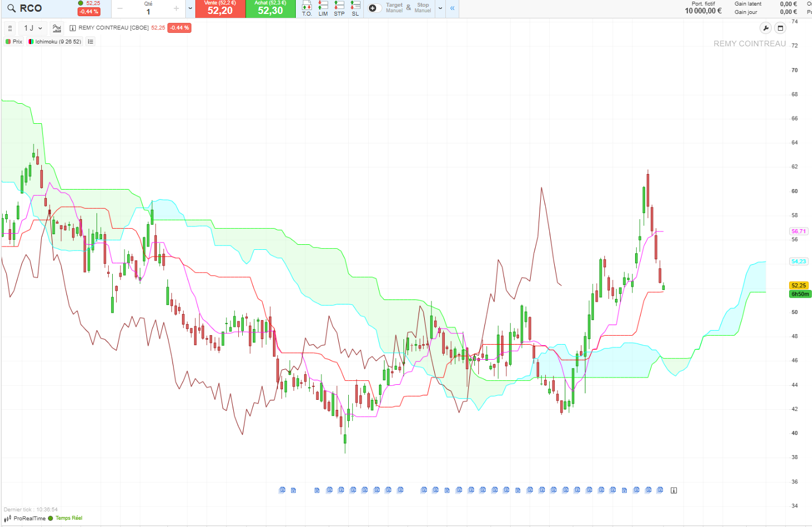Choose the LIM limit order icon
Viewport: 812px width, 527px height.
point(323,8)
